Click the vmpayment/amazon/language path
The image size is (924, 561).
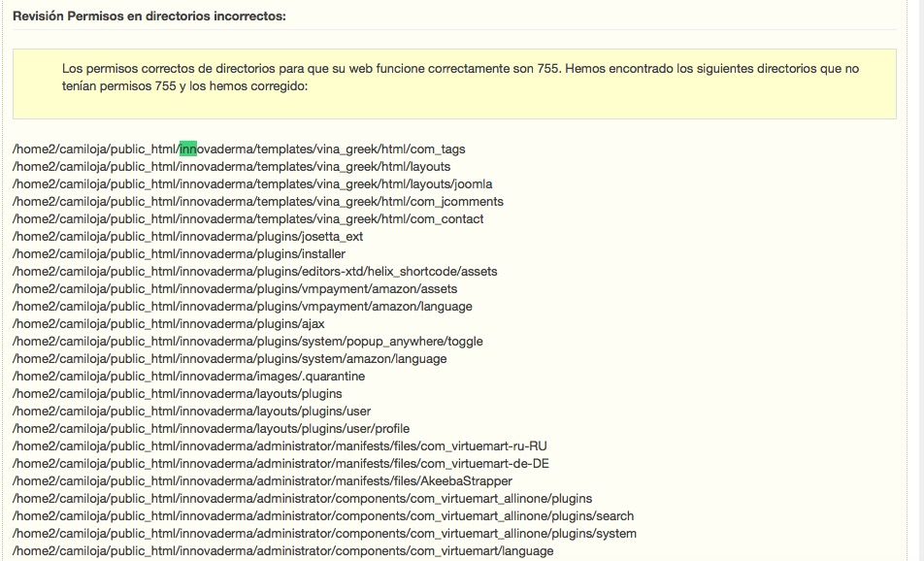point(243,307)
